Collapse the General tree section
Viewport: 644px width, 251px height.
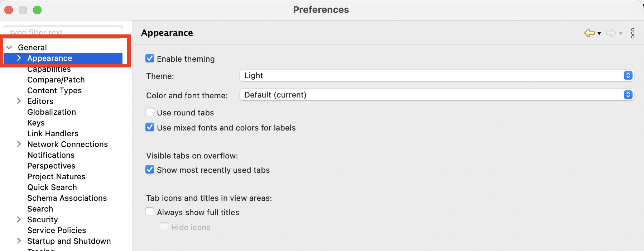coord(9,47)
